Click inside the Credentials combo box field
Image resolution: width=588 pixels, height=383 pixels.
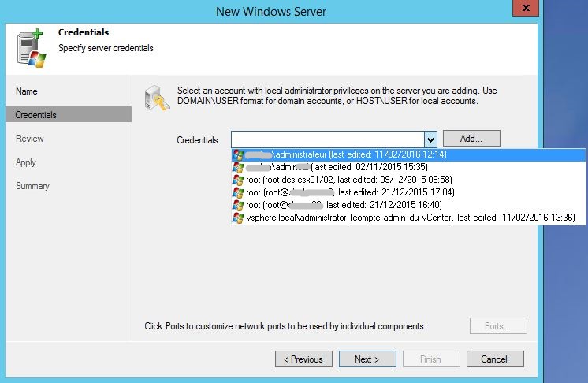click(328, 139)
